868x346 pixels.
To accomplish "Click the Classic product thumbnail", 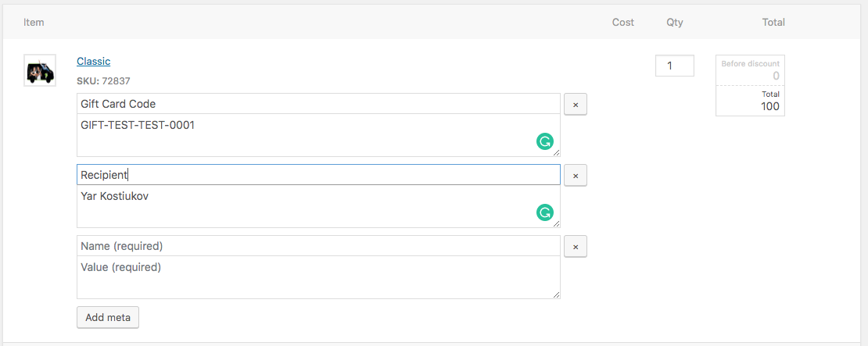I will 39,71.
